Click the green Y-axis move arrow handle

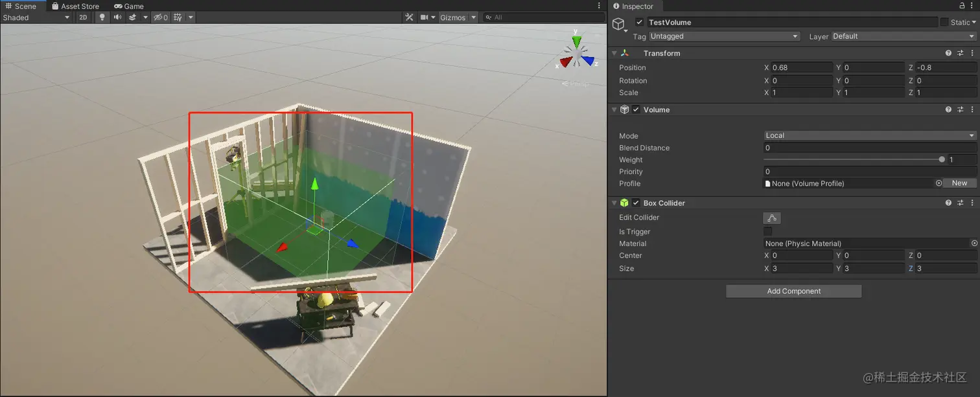click(x=314, y=186)
